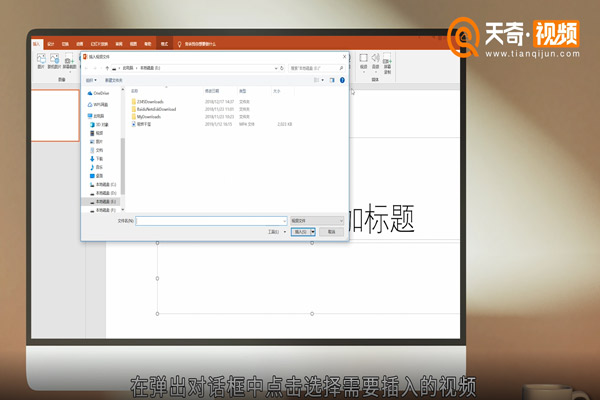The height and width of the screenshot is (400, 600).
Task: Switch to the Transitions (切换) ribbon tab
Action: 65,44
